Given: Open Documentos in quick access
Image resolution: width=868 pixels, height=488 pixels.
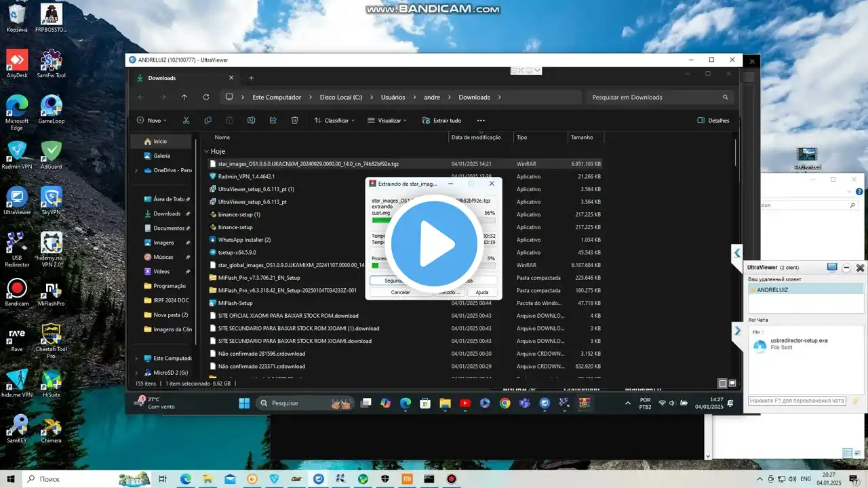Looking at the screenshot, I should (167, 228).
